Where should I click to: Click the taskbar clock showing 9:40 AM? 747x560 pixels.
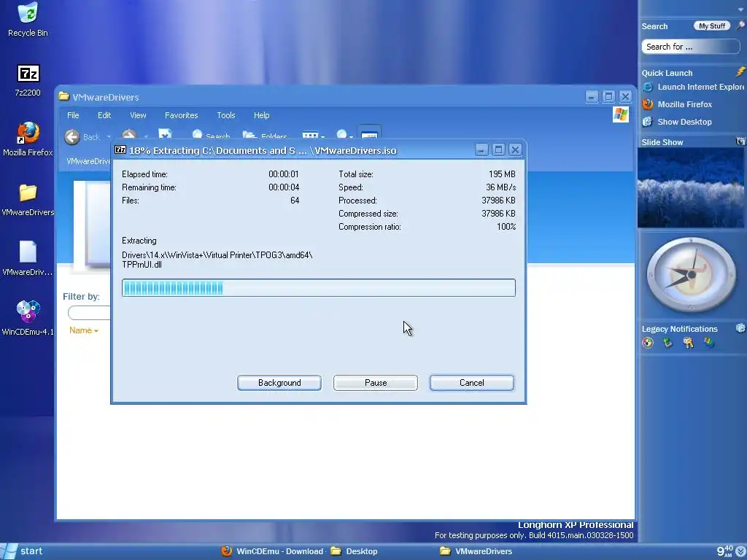725,551
